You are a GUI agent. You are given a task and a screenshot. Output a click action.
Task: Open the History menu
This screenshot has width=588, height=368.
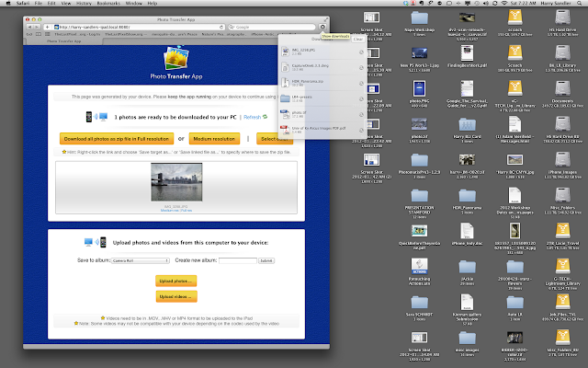click(84, 3)
